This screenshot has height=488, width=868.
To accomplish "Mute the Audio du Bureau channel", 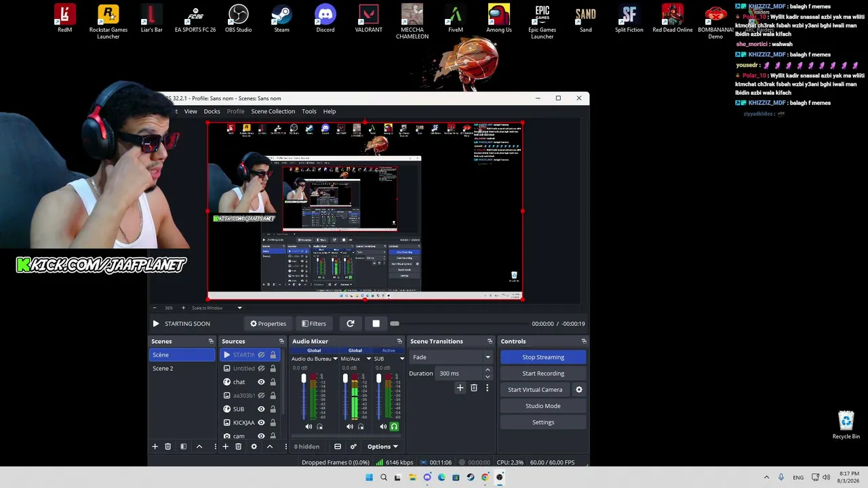I will (x=309, y=426).
